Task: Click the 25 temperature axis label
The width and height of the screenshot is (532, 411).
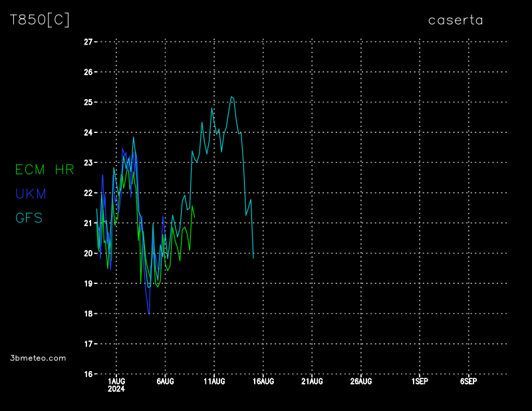Action: pyautogui.click(x=88, y=102)
